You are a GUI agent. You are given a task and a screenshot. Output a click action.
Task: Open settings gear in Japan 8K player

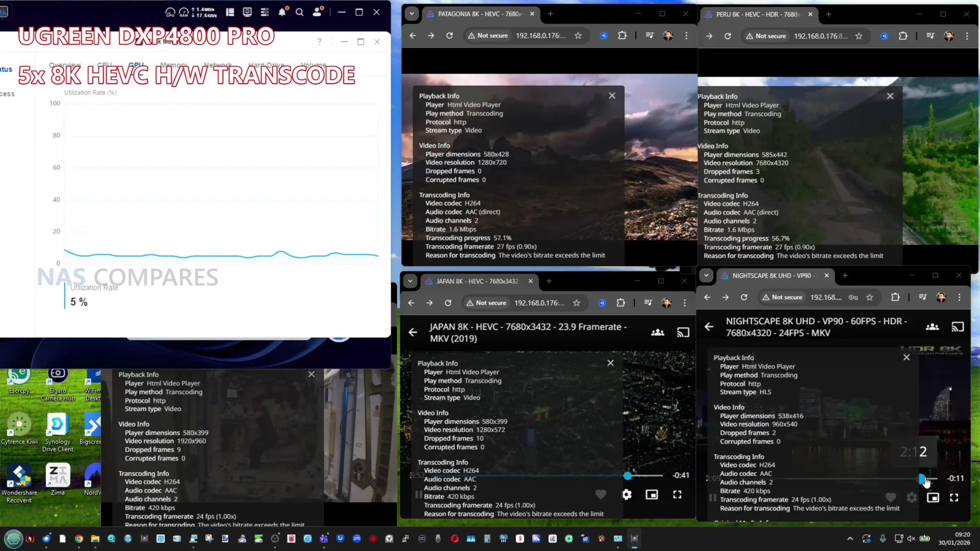coord(627,495)
